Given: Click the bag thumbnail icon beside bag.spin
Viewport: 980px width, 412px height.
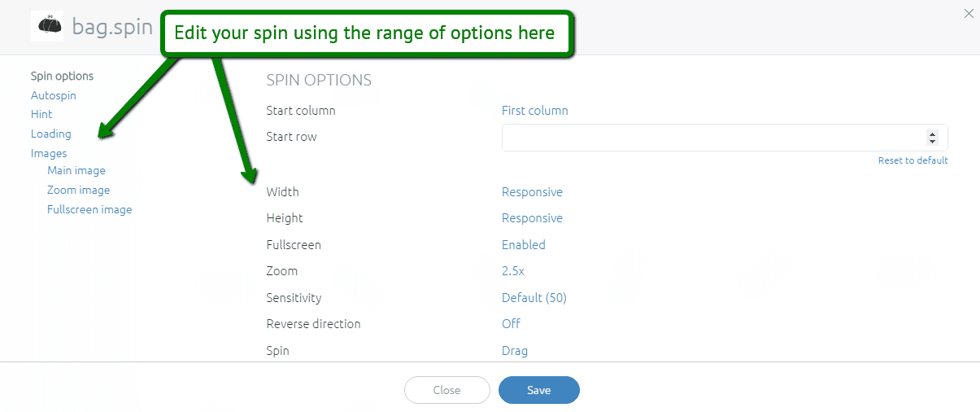Looking at the screenshot, I should (47, 26).
